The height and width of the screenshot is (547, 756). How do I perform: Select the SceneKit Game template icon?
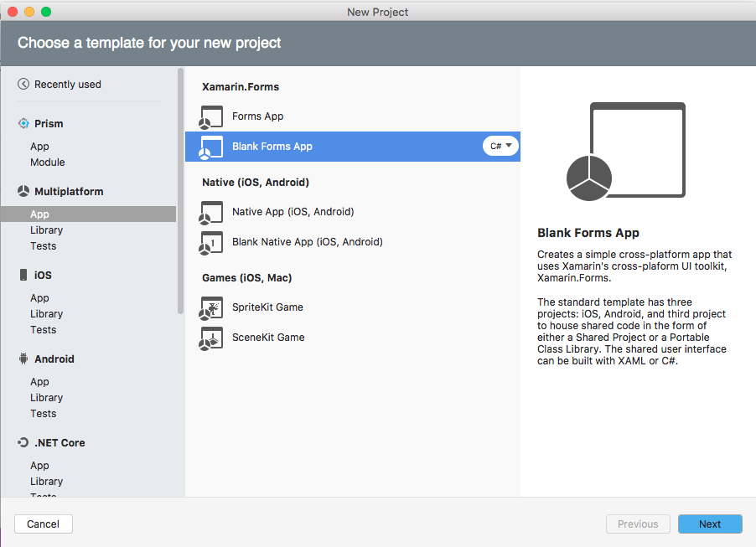click(211, 338)
